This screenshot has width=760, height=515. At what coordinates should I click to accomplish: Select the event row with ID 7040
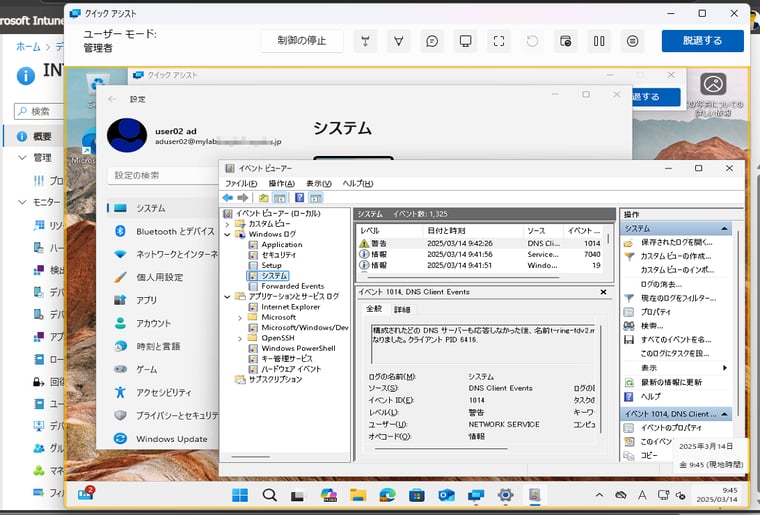(480, 254)
